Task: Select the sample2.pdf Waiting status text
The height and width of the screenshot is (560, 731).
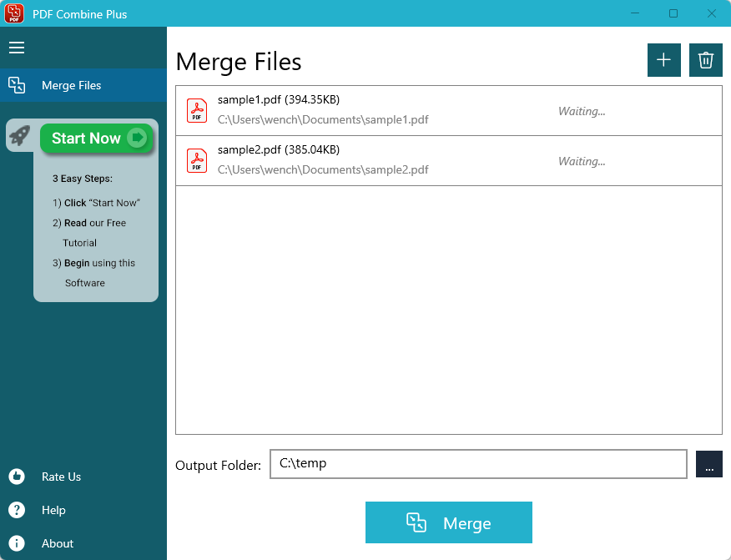Action: (582, 161)
